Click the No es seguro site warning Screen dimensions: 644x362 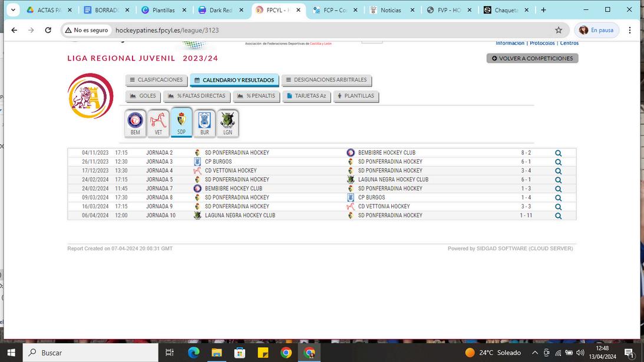[x=87, y=30]
